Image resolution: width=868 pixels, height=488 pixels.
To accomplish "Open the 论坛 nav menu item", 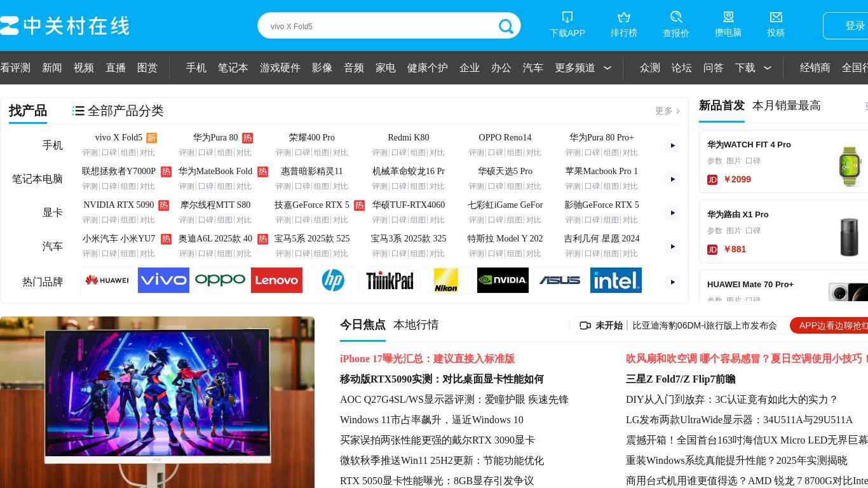I will pos(682,68).
